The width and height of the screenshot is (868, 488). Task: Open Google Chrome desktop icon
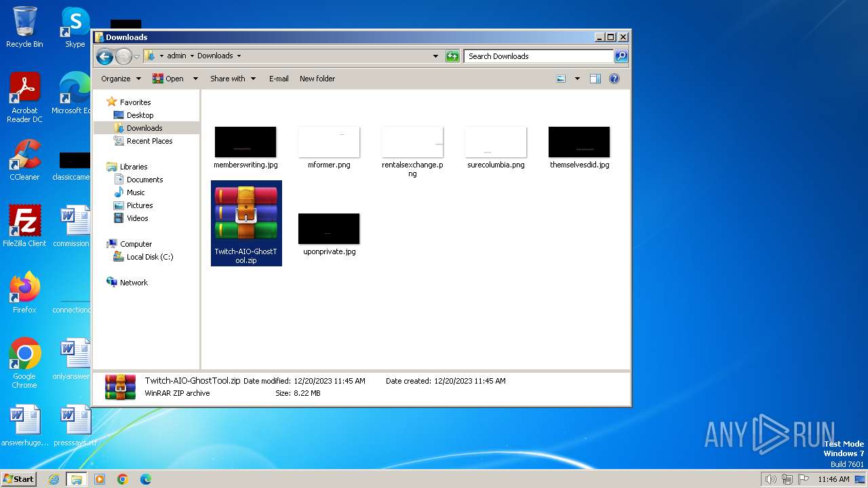[x=24, y=363]
